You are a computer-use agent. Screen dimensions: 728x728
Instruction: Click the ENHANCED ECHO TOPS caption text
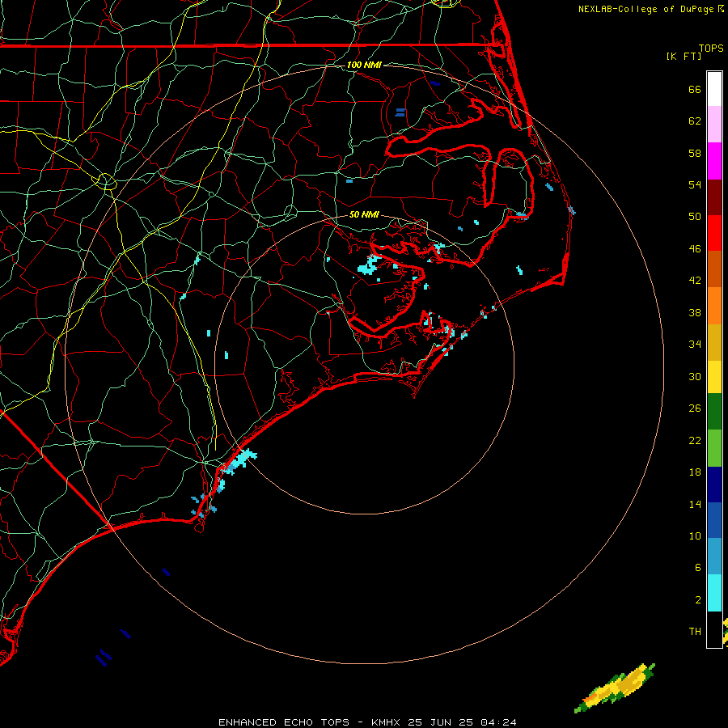pyautogui.click(x=284, y=722)
